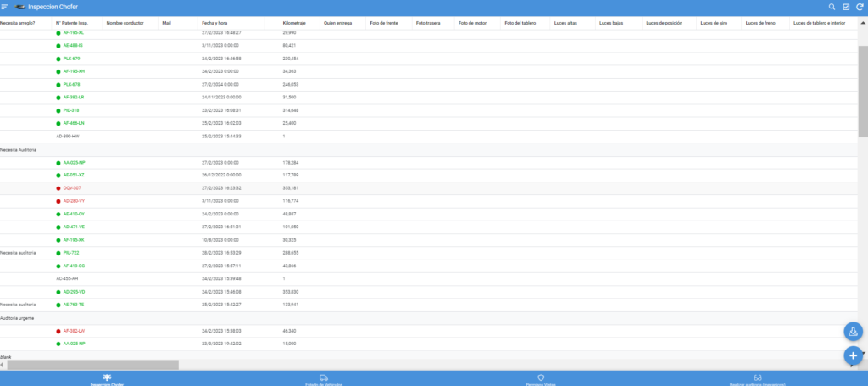Switch to Estado de Vehículos tab
Image resolution: width=868 pixels, height=386 pixels.
324,379
